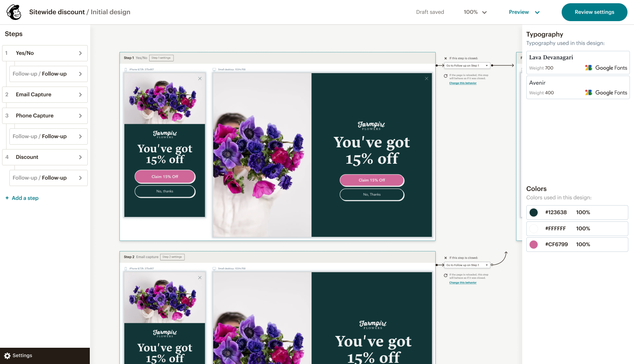This screenshot has width=634, height=364.
Task: Click the Mailchimp Freddie logo
Action: point(13,12)
